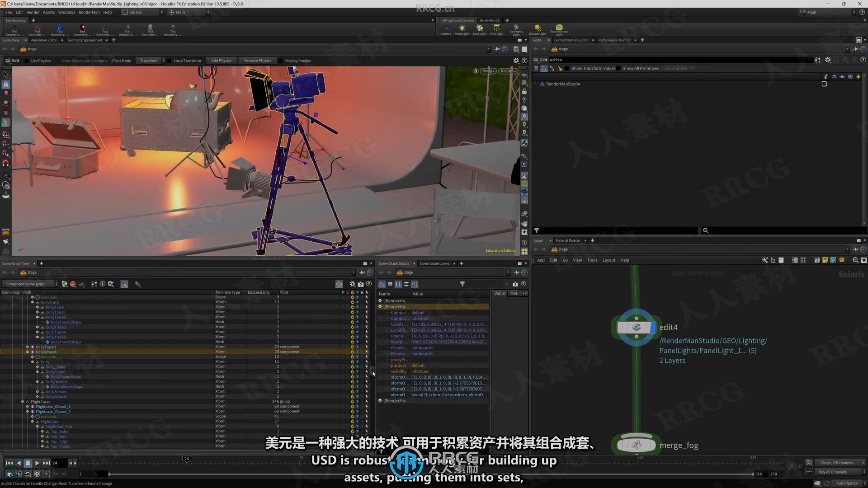Open the scene graph tree settings gear
The height and width of the screenshot is (488, 868).
[x=353, y=284]
